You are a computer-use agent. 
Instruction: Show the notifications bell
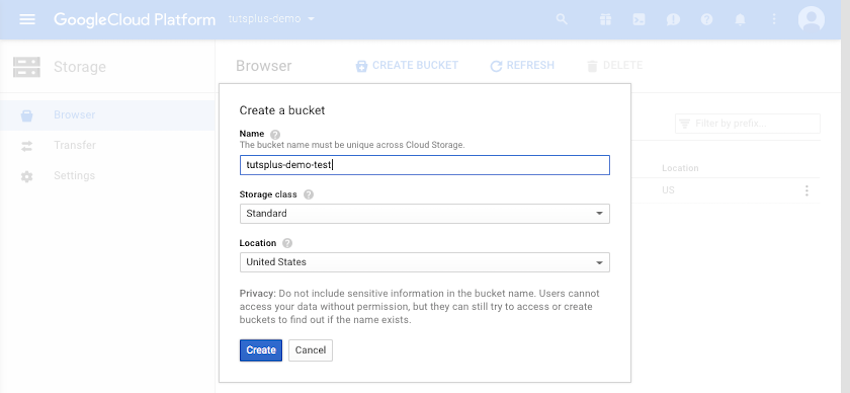pyautogui.click(x=740, y=20)
